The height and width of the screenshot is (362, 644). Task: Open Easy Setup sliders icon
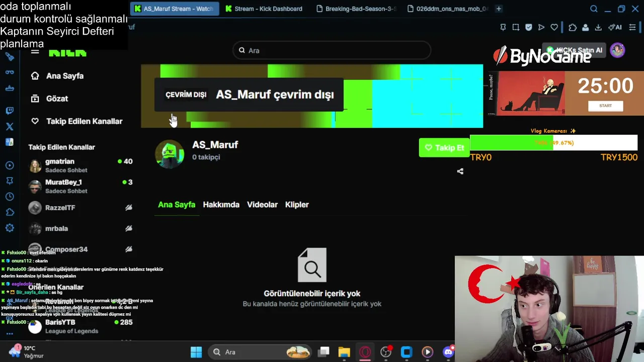click(x=632, y=27)
